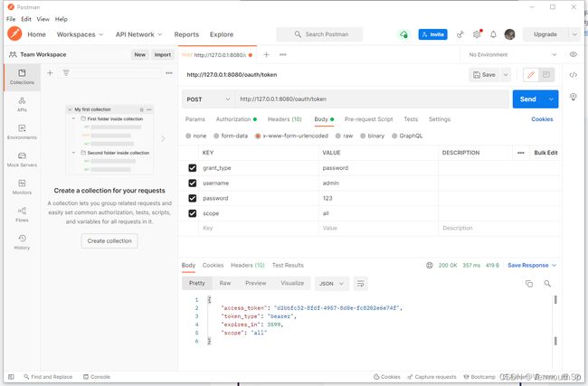The image size is (588, 386).
Task: Open the settings gear icon
Action: (477, 34)
